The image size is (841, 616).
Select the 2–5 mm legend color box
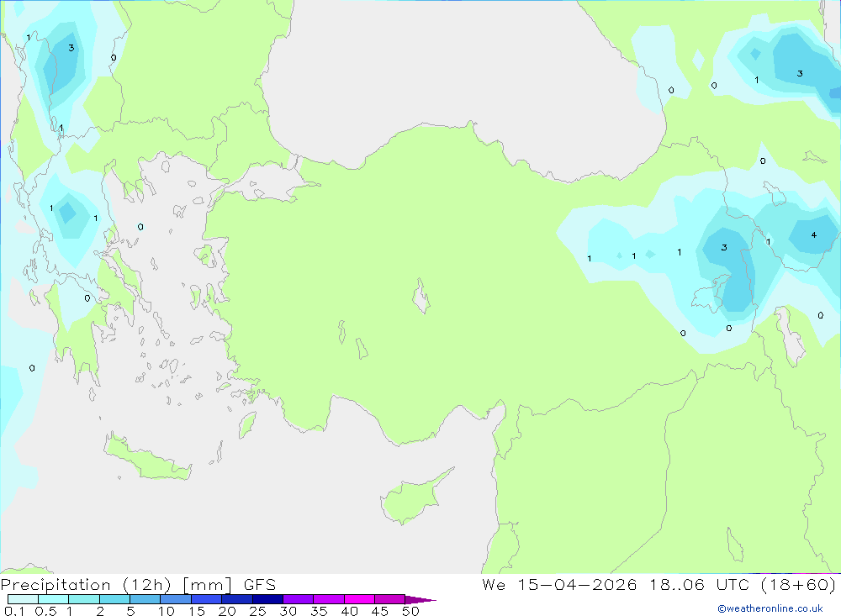[114, 599]
